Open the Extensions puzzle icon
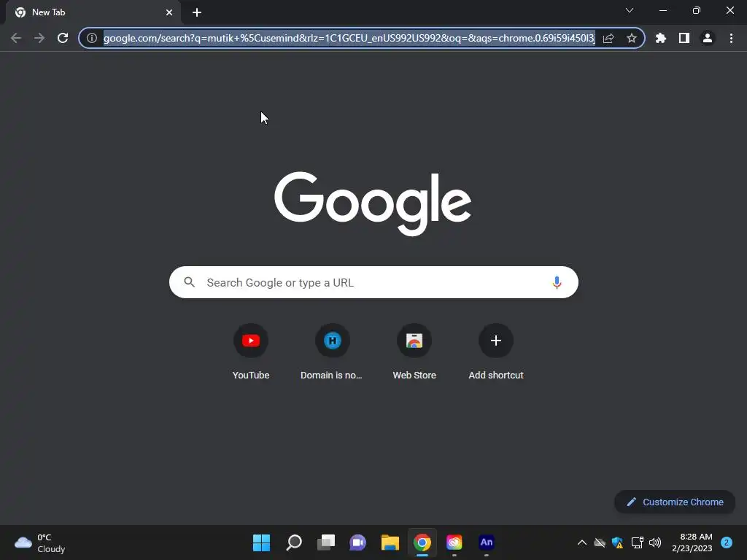The width and height of the screenshot is (747, 560). 661,38
